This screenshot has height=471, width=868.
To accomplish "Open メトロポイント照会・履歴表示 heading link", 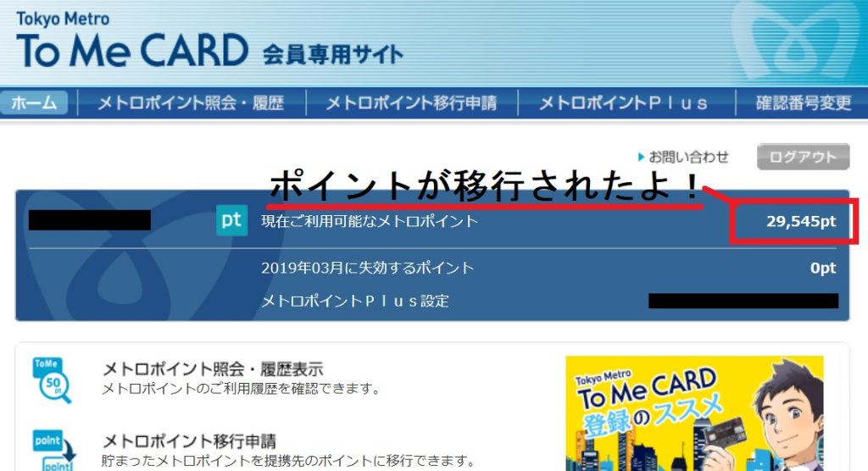I will point(213,368).
